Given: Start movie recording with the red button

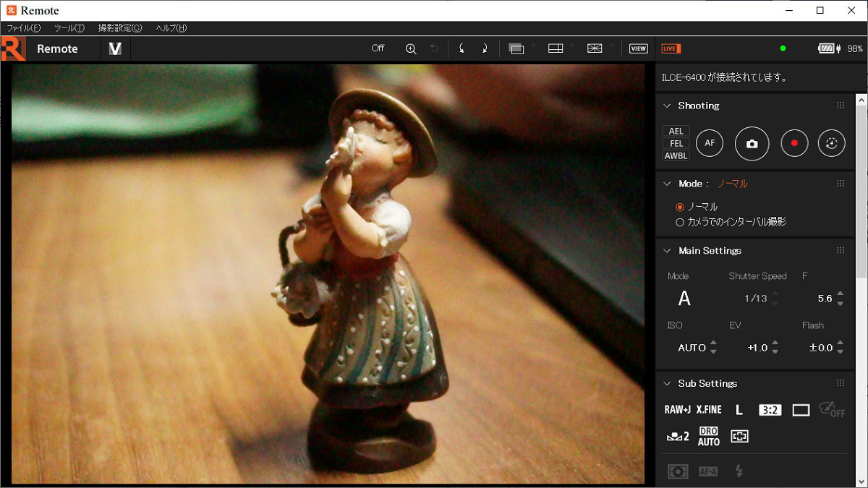Looking at the screenshot, I should pyautogui.click(x=794, y=143).
